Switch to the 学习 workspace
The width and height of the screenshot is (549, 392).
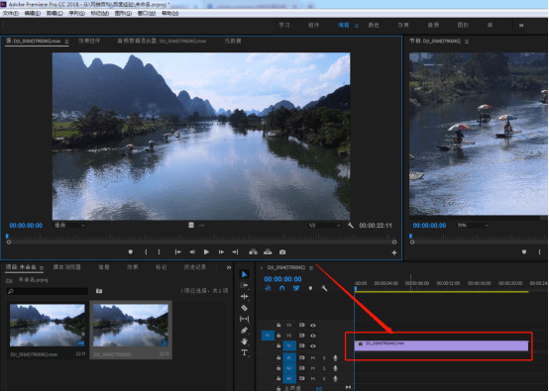(284, 25)
